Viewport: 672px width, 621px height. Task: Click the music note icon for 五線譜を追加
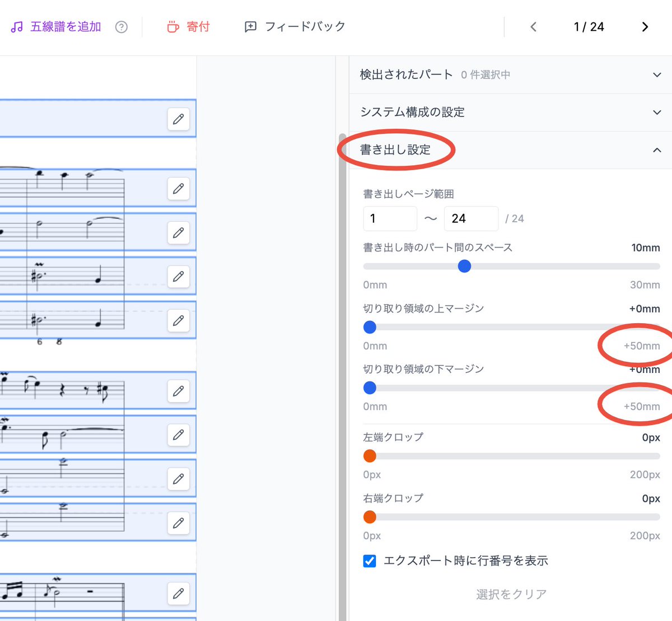click(x=17, y=27)
